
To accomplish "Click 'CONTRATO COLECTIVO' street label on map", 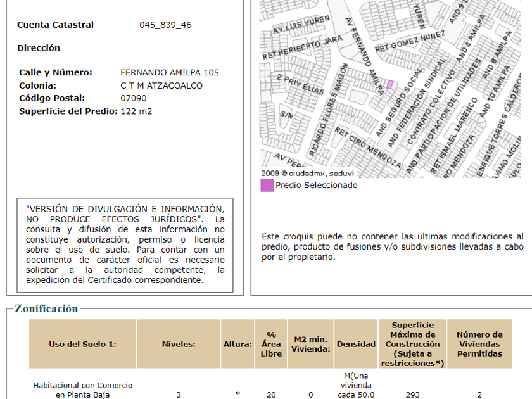I will point(431,107).
